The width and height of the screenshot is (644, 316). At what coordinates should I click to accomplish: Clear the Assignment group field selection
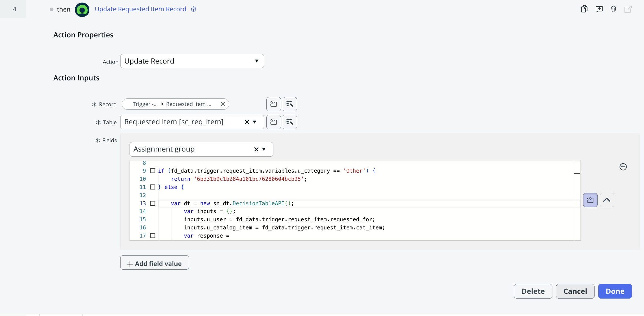coord(256,149)
